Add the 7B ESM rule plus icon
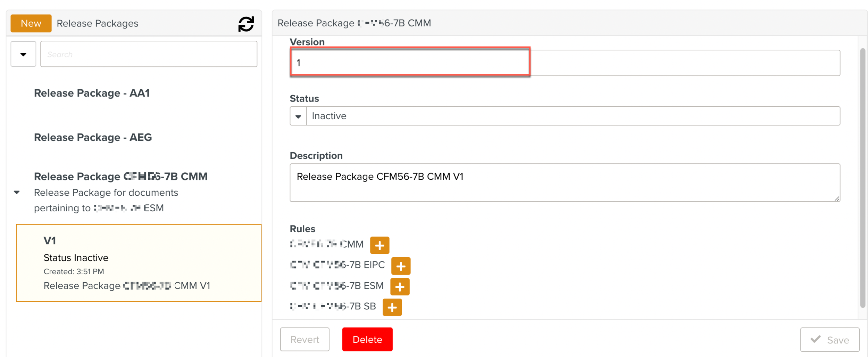Screen dimensions: 868x357 (x=400, y=287)
